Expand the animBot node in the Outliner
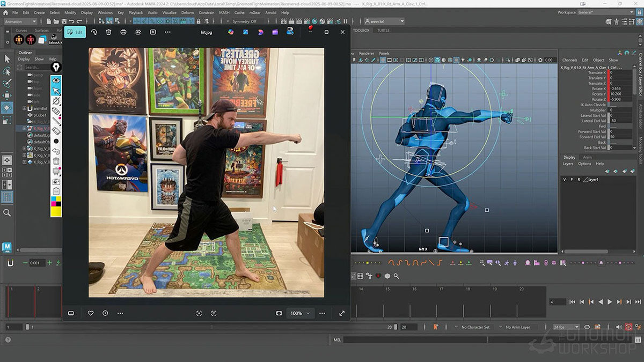Viewport: 644px width, 362px height. [25, 108]
